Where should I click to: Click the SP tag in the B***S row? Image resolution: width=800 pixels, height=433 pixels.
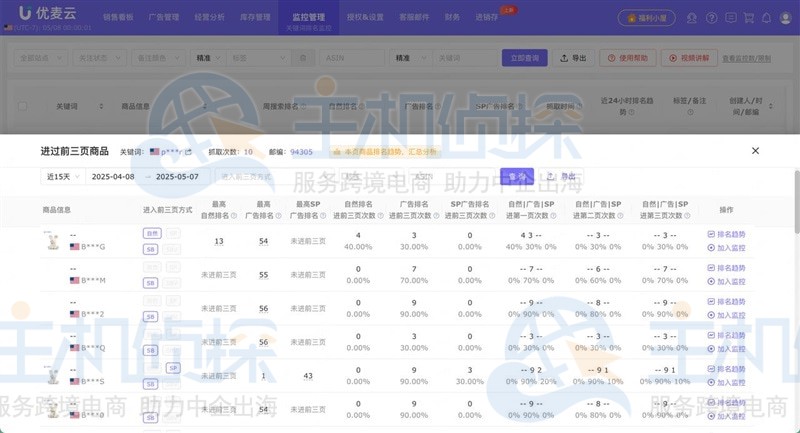173,368
